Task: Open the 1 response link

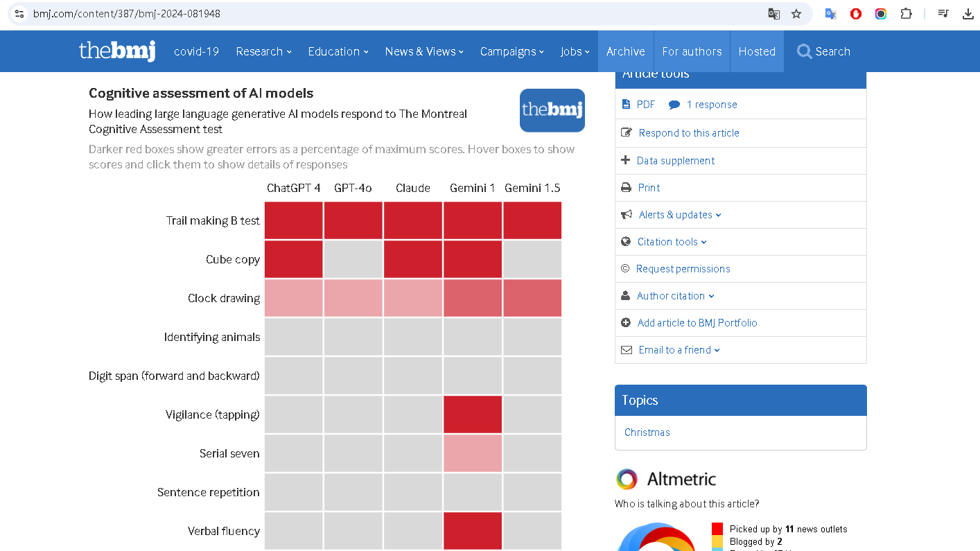Action: click(x=712, y=105)
